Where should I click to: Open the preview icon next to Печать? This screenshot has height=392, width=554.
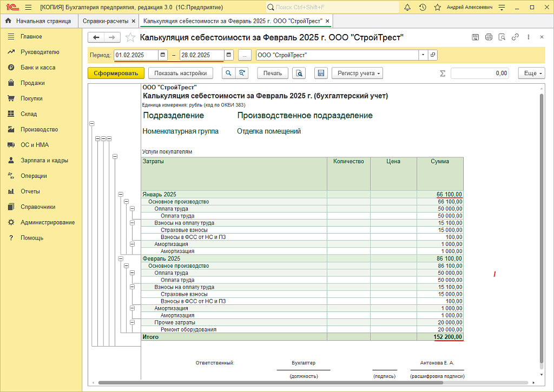[299, 73]
